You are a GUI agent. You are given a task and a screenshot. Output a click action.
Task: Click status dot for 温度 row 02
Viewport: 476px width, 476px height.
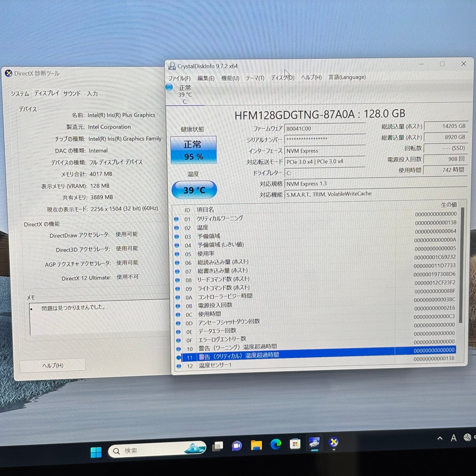pyautogui.click(x=177, y=228)
